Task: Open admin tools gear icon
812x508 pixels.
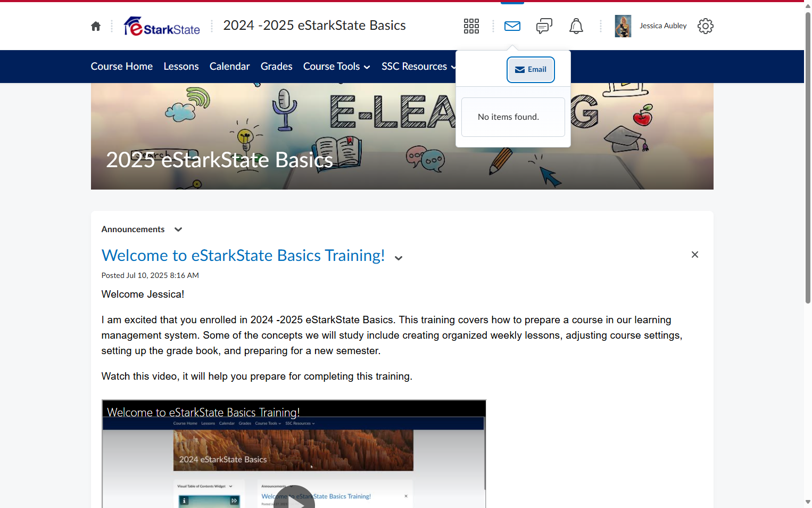Action: 706,26
